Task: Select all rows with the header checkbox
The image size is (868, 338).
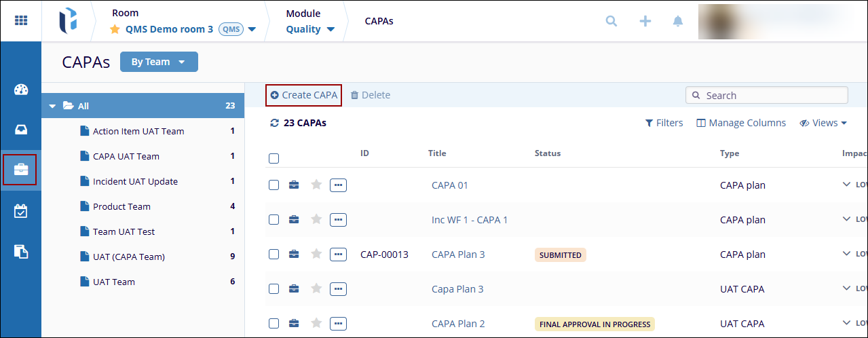Action: pyautogui.click(x=274, y=159)
